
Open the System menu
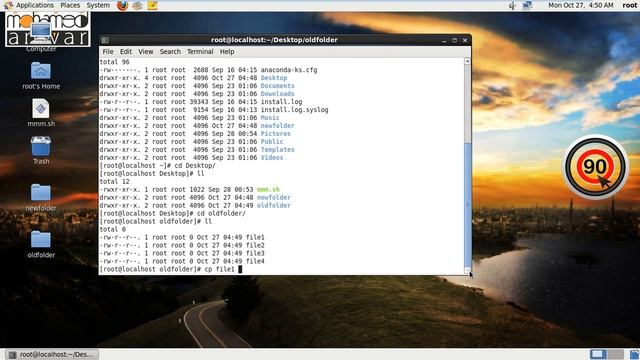(x=98, y=5)
